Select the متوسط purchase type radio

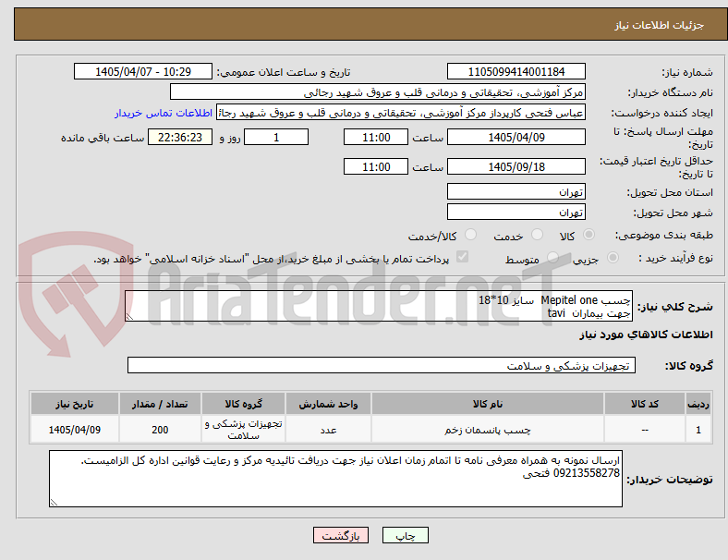552,258
